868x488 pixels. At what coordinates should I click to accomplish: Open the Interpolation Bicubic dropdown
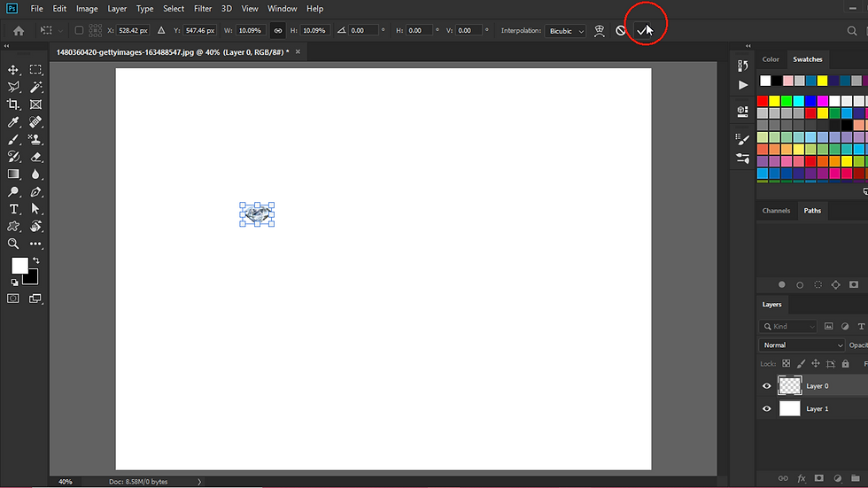[x=565, y=31]
